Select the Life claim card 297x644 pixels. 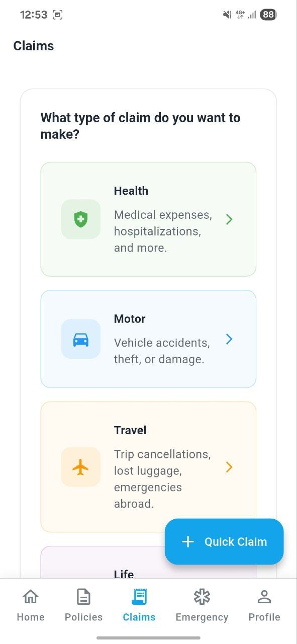click(148, 562)
